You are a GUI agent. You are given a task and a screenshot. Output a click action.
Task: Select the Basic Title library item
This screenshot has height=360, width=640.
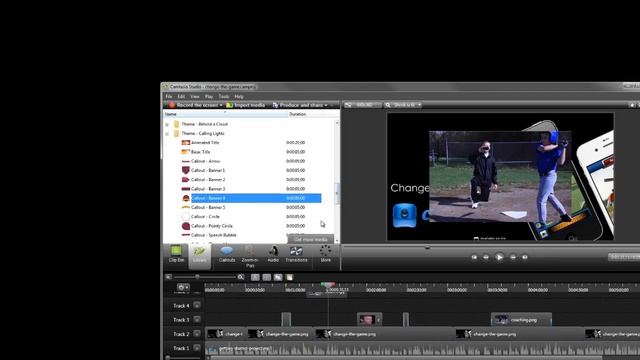[201, 152]
